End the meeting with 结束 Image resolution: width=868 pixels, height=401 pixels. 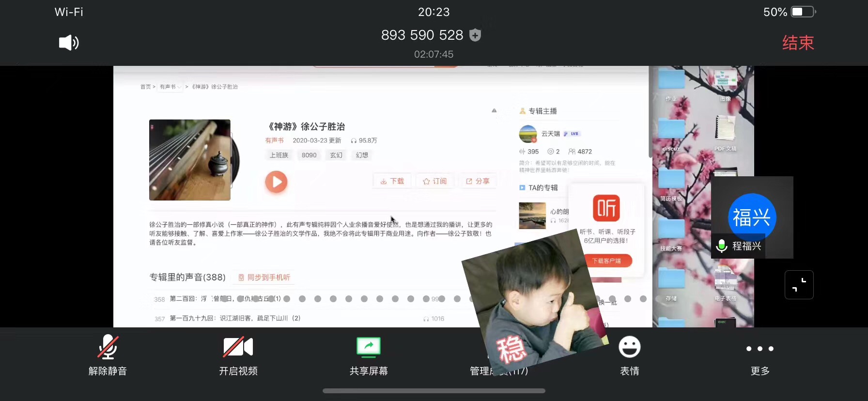coord(798,43)
